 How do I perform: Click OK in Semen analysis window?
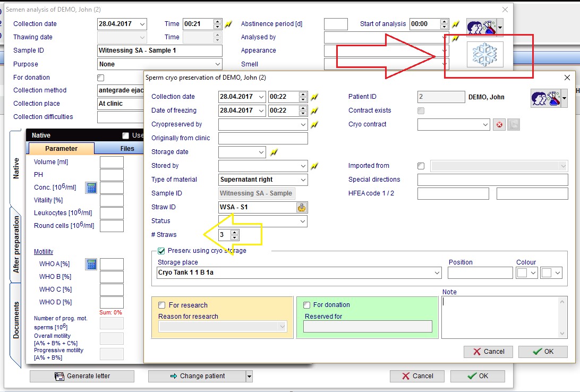[477, 376]
